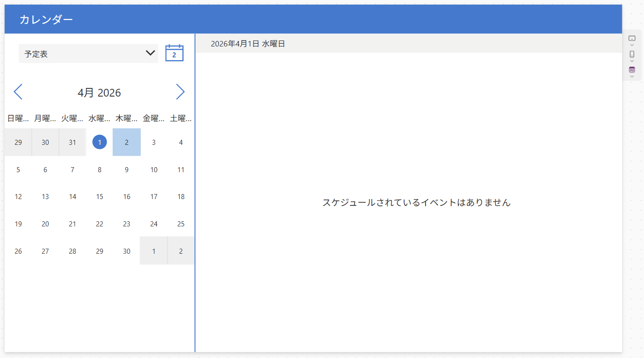Go to previous month with left arrow
Screen dimensions: 644x358
18,92
